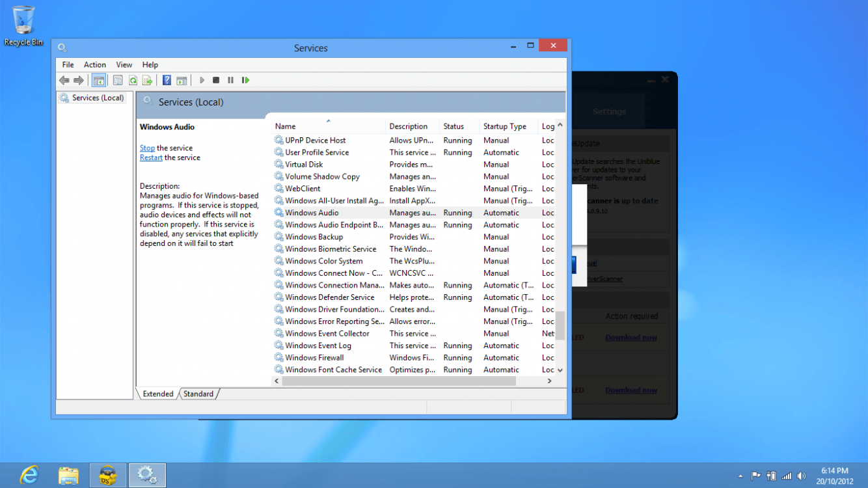Click the Stop the service link
The image size is (868, 488).
[x=147, y=148]
